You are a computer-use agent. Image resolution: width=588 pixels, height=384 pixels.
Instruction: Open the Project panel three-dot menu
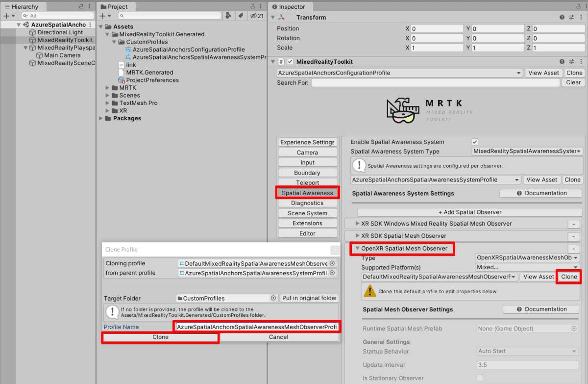[x=260, y=6]
